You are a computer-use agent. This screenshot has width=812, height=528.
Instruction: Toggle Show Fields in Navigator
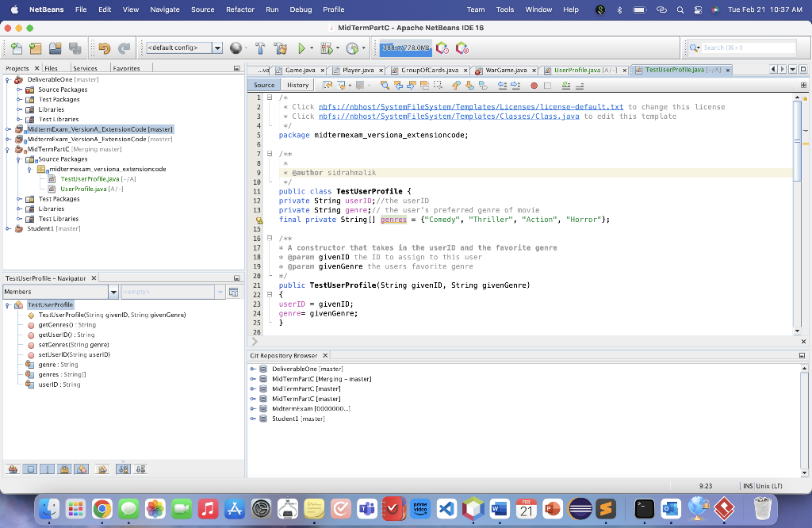31,469
